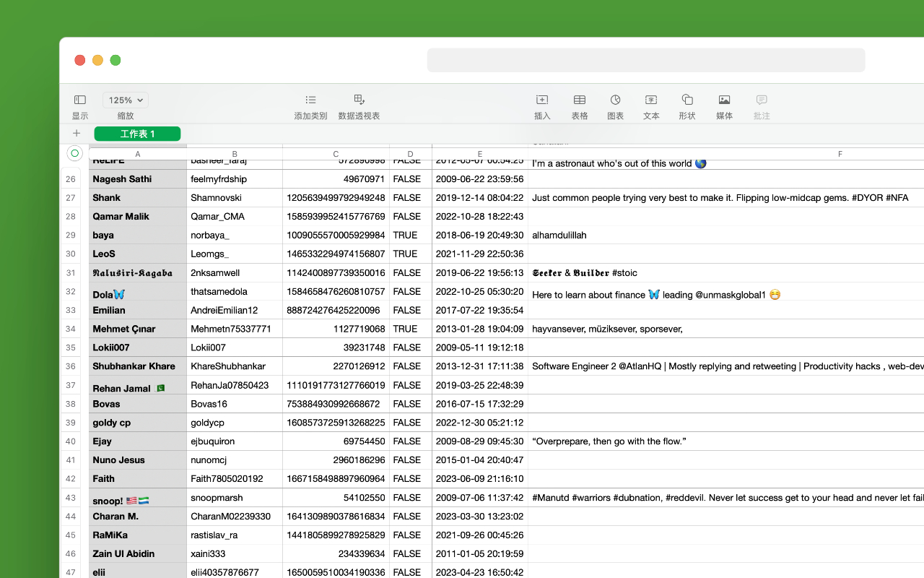Select the username cell goldycp
Image resolution: width=924 pixels, height=578 pixels.
[234, 422]
